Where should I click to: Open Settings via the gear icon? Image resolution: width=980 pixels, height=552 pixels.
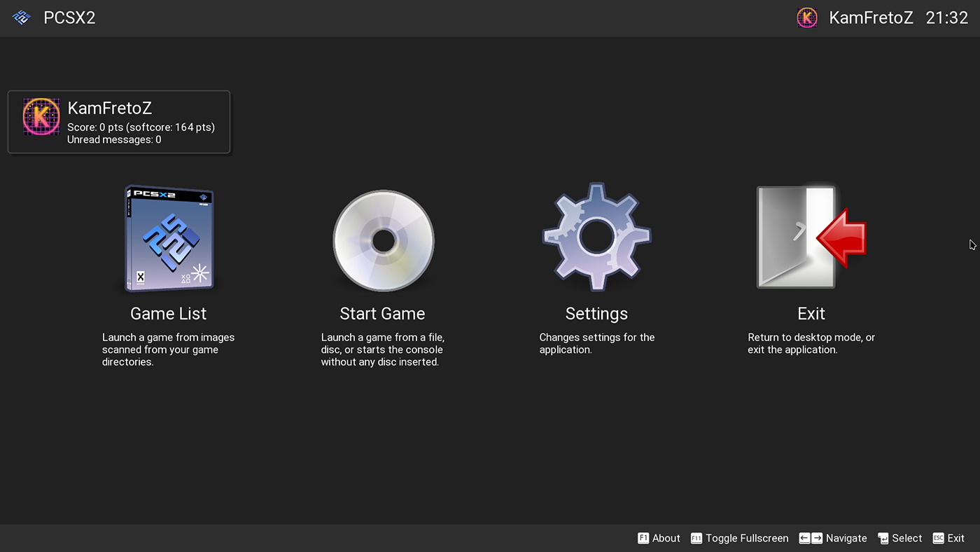point(596,237)
